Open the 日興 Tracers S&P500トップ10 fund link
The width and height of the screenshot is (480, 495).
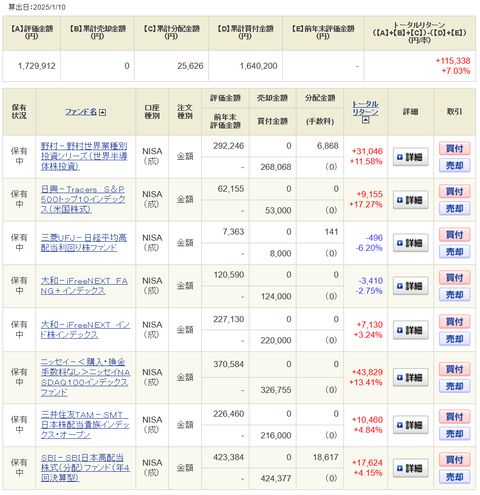click(83, 199)
